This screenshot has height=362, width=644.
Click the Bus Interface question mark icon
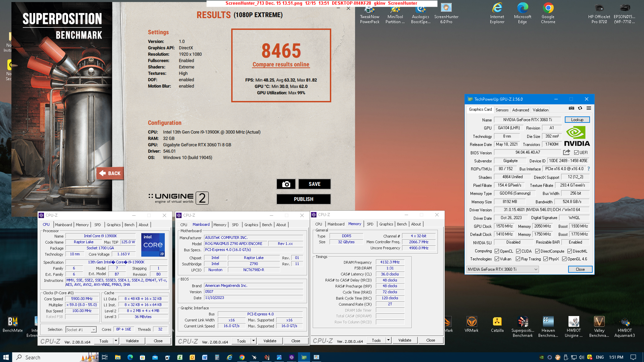(x=588, y=169)
